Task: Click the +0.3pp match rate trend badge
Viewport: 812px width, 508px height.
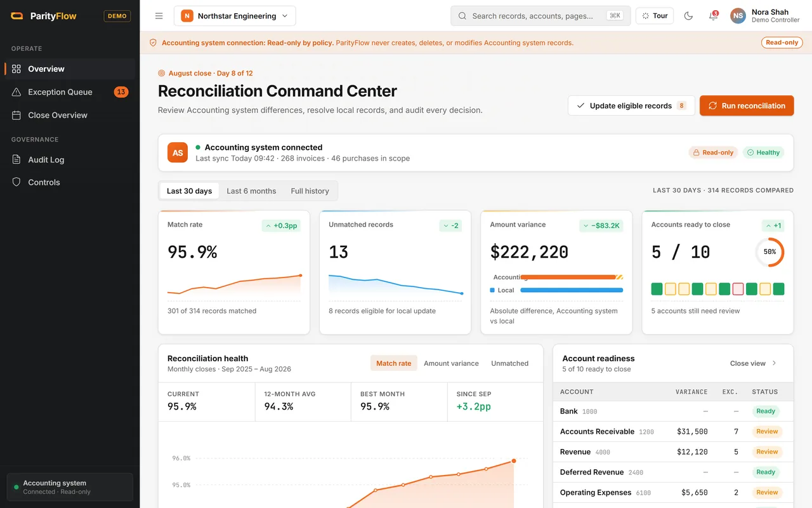Action: [281, 225]
